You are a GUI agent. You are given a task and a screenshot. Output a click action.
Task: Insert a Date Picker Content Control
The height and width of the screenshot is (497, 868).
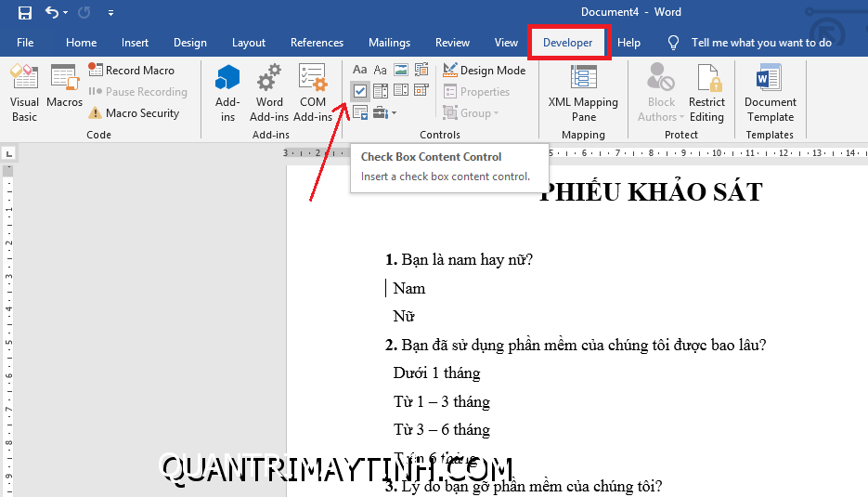pyautogui.click(x=421, y=90)
